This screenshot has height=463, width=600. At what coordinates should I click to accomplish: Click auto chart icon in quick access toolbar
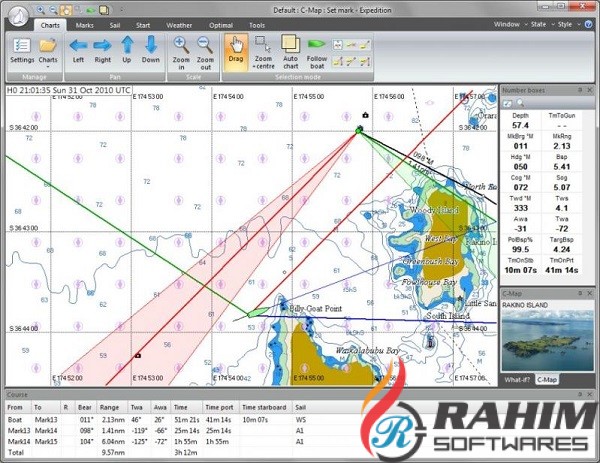pos(104,10)
